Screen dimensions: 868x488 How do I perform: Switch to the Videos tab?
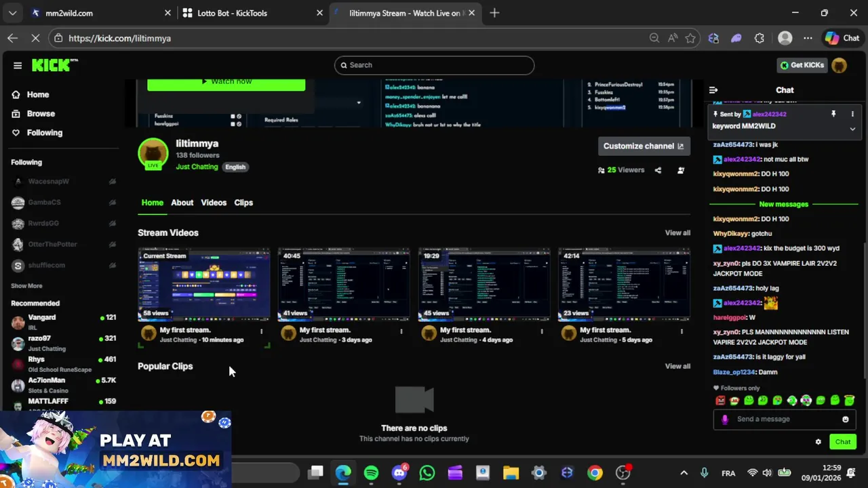click(x=214, y=203)
